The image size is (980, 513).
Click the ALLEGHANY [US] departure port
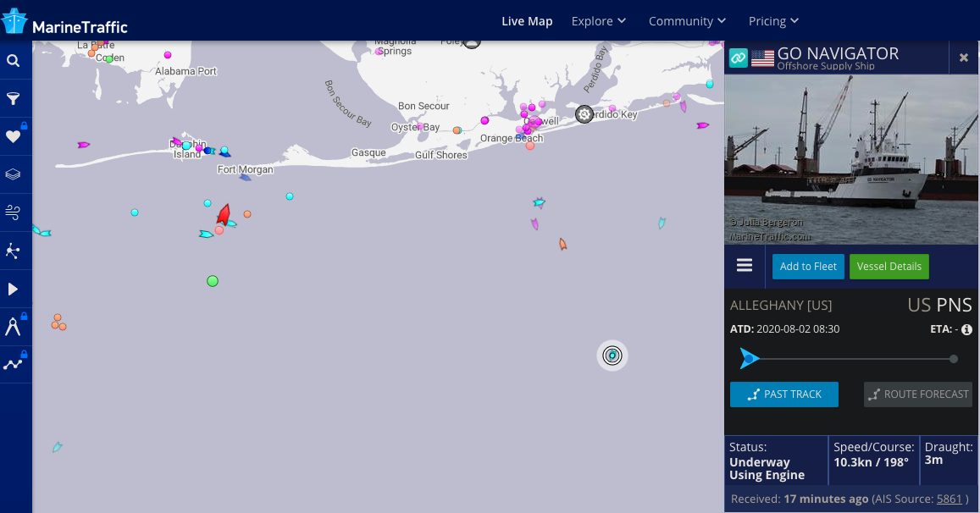point(781,305)
